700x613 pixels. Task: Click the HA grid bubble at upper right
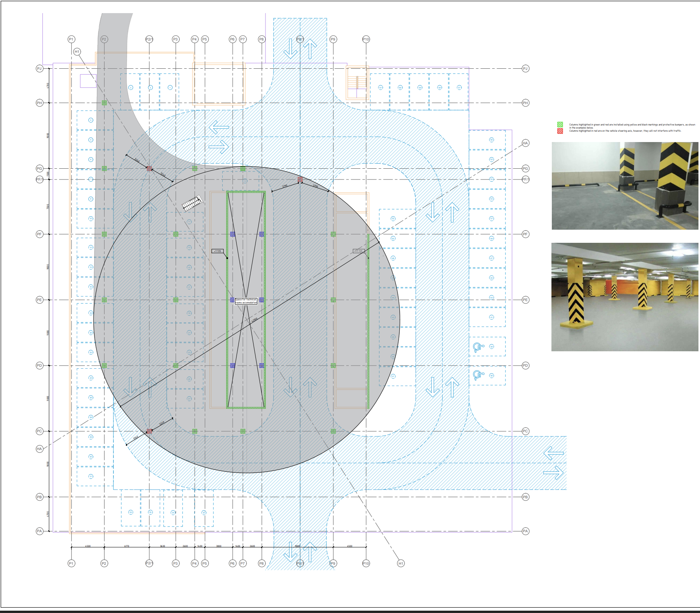(525, 143)
